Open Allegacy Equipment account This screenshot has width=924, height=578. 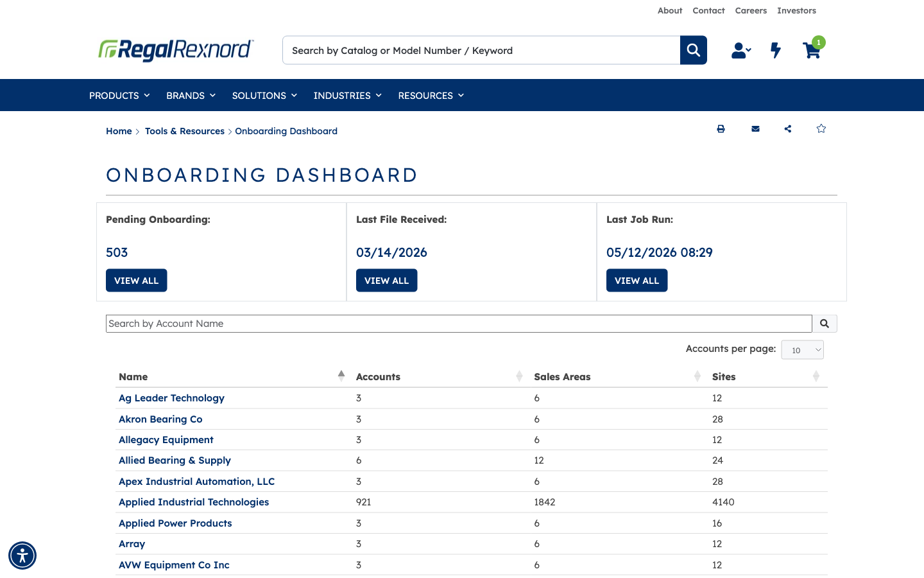(x=166, y=440)
